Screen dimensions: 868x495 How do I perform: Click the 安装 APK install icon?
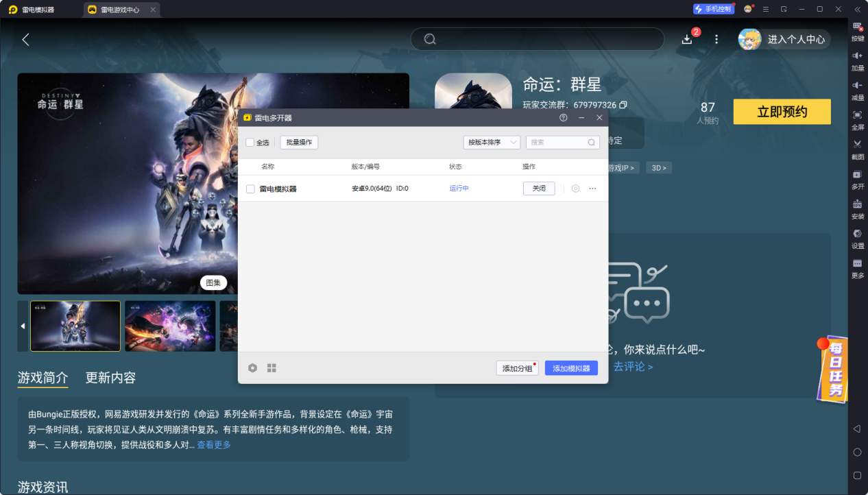point(857,204)
